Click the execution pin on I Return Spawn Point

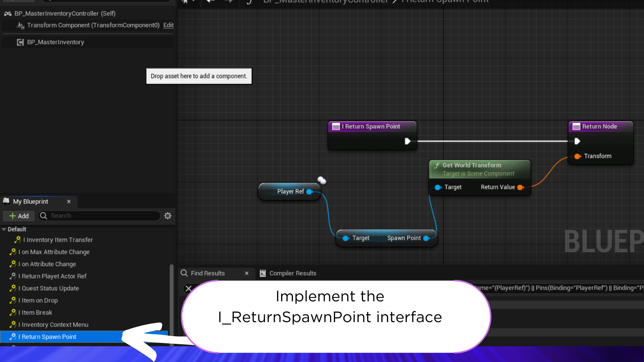click(x=407, y=141)
